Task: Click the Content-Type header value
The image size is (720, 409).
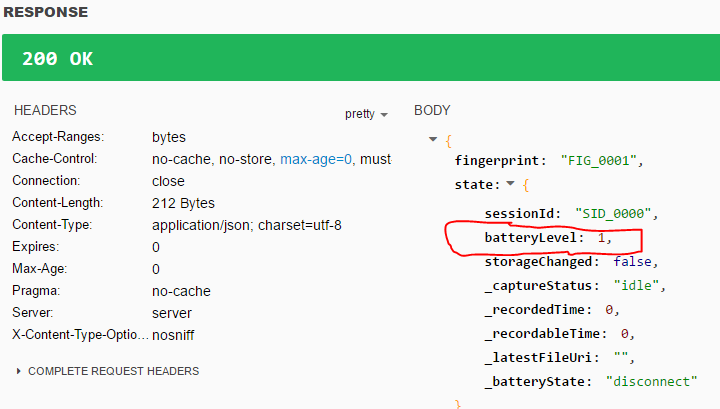Action: [247, 225]
